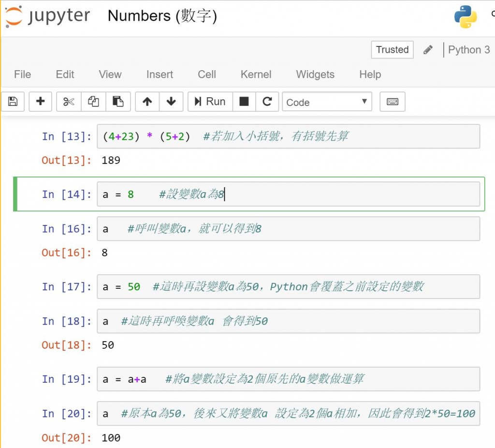This screenshot has height=448, width=495.
Task: Click the save and checkpoint icon
Action: click(x=13, y=102)
